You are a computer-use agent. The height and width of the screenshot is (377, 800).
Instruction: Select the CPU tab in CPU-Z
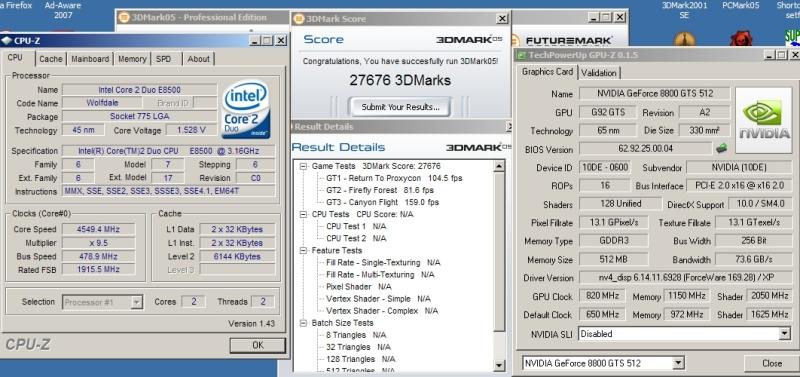click(x=15, y=58)
